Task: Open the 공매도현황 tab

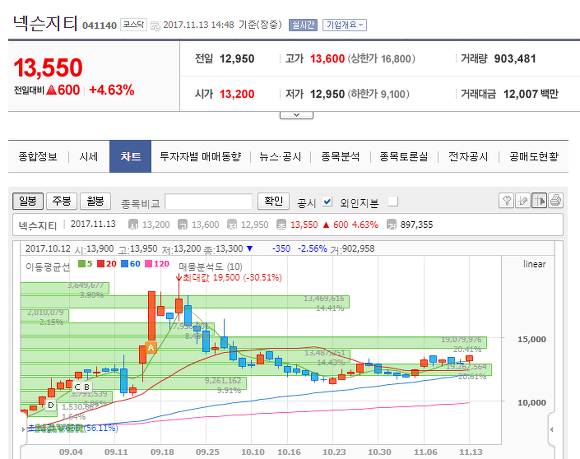Action: point(534,156)
